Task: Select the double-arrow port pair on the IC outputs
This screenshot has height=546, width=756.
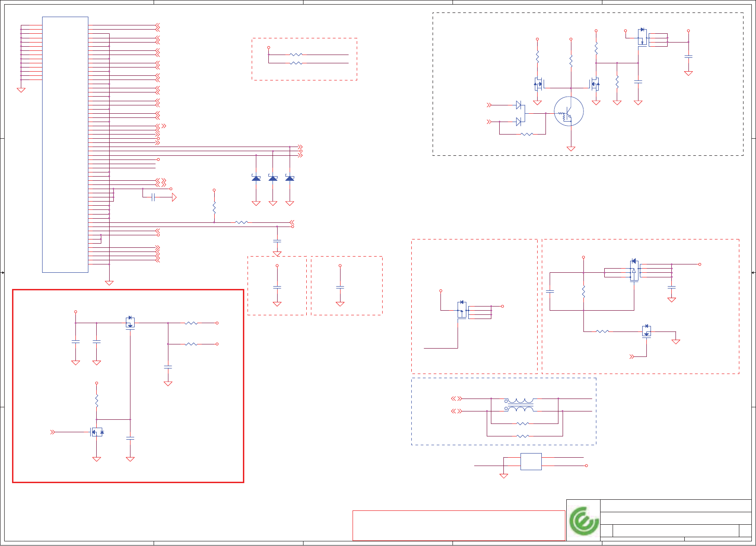Action: pos(161,182)
